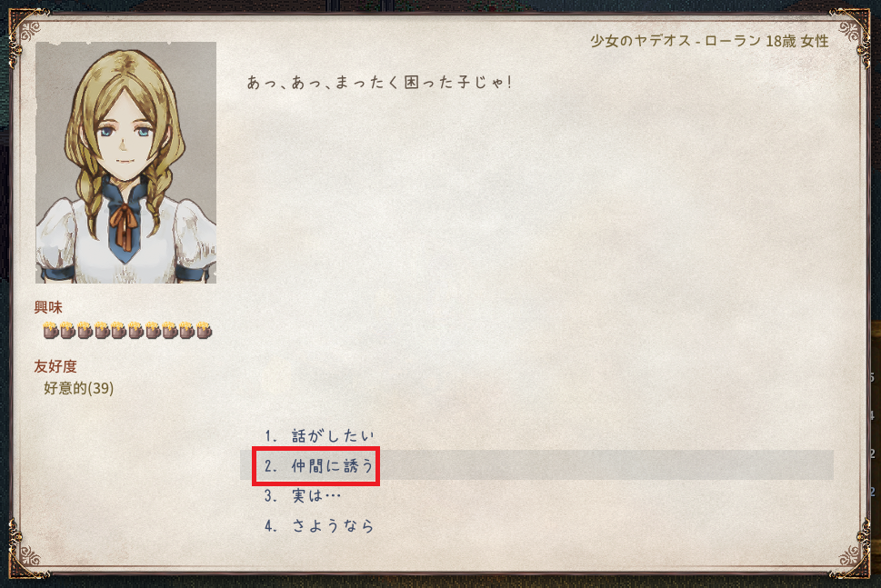
Task: Click the 興味 interest label
Action: pyautogui.click(x=48, y=307)
